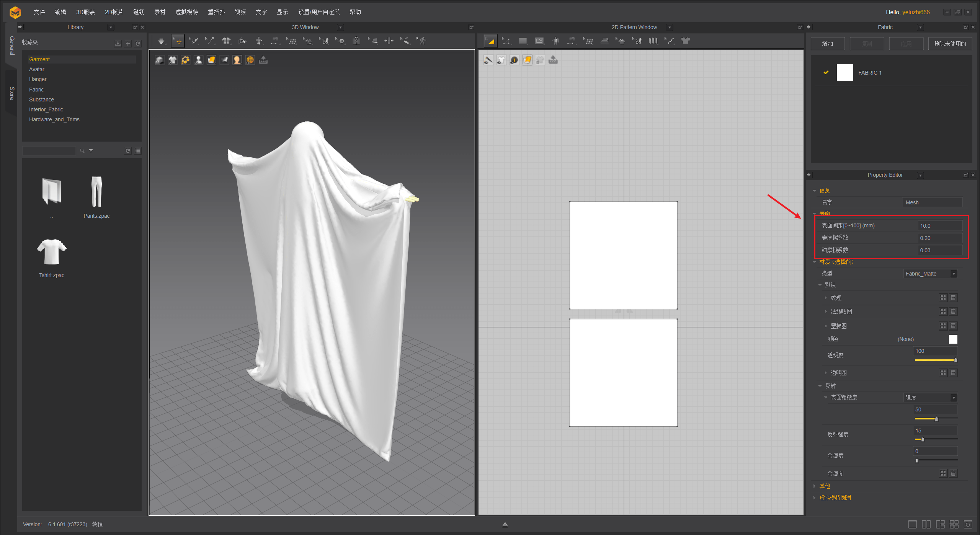Toggle seam line visibility in 2D window
980x535 pixels.
488,60
